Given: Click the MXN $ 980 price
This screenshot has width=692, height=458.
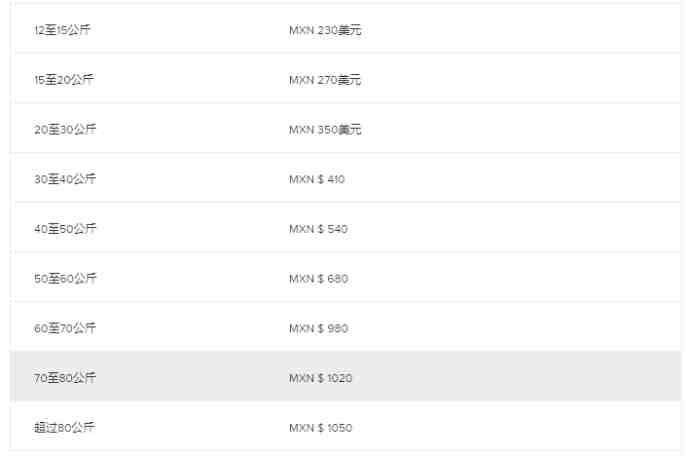Looking at the screenshot, I should [x=319, y=328].
